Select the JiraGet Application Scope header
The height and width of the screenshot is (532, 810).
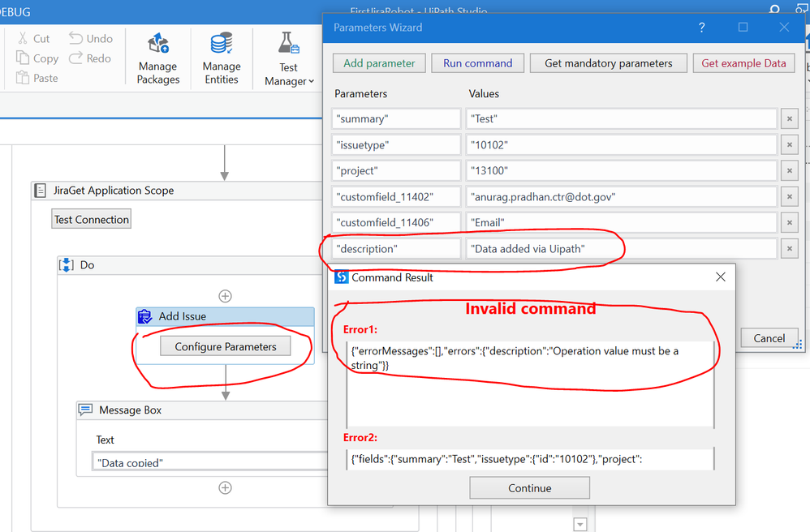tap(178, 191)
